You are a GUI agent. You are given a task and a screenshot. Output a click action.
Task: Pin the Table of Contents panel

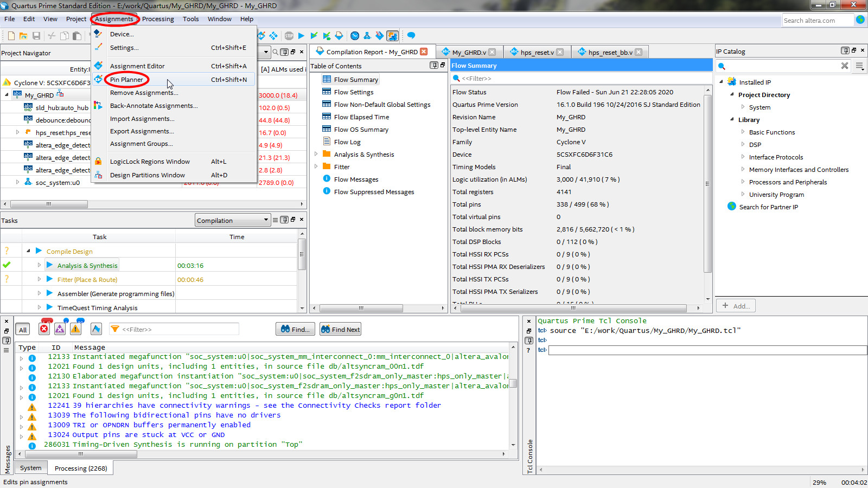pyautogui.click(x=433, y=65)
